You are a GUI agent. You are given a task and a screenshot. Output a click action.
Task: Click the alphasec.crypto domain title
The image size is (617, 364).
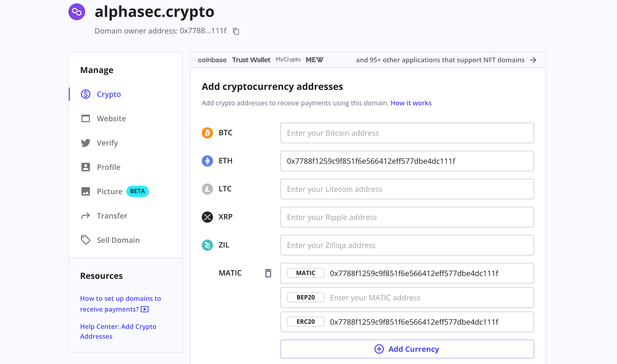coord(154,12)
